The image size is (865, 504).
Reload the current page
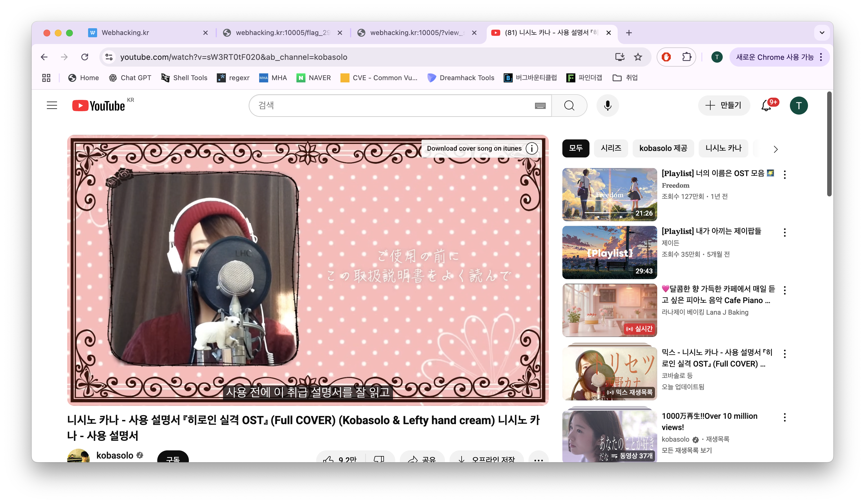click(85, 57)
